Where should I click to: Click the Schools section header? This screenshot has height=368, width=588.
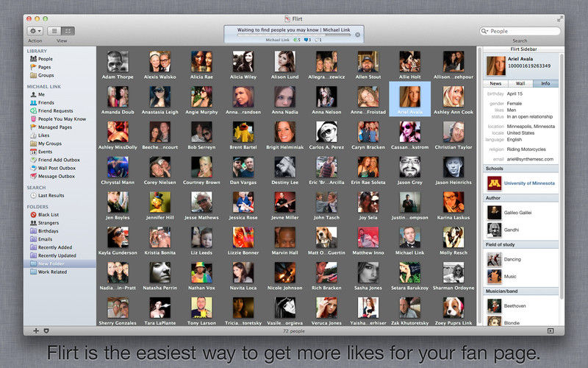click(520, 169)
